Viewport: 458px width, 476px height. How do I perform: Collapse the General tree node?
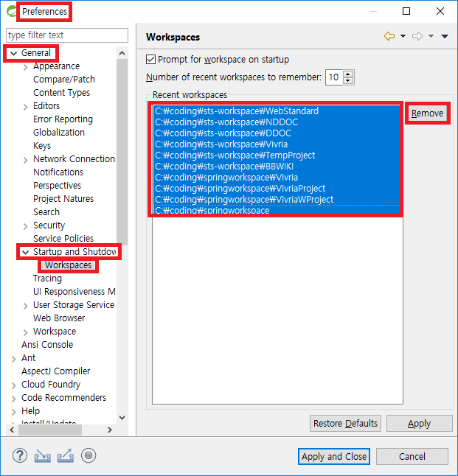pos(13,53)
